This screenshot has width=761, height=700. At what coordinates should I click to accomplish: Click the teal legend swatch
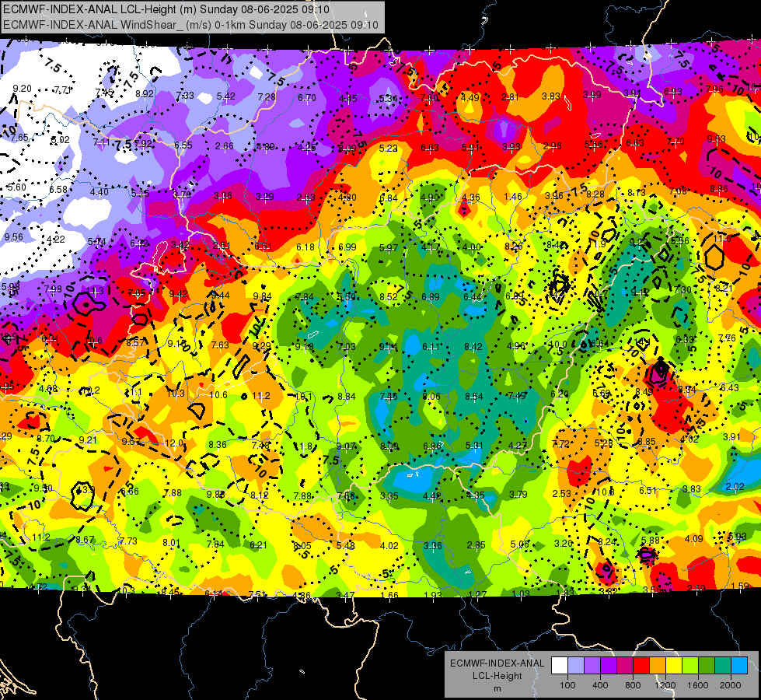coord(723,666)
